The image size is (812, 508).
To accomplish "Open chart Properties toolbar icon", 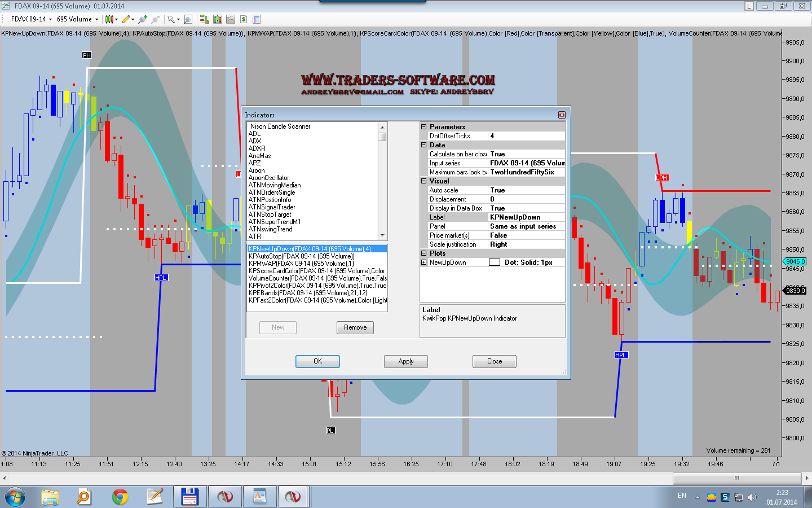I will point(257,19).
